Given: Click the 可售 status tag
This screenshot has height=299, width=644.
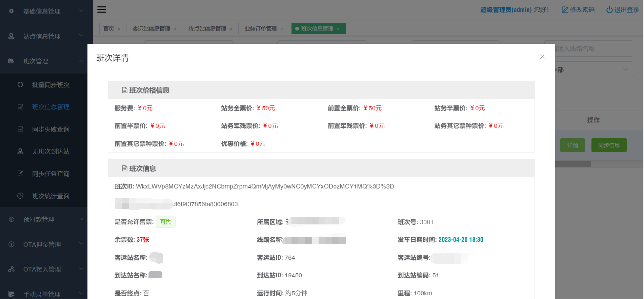Looking at the screenshot, I should pos(165,222).
